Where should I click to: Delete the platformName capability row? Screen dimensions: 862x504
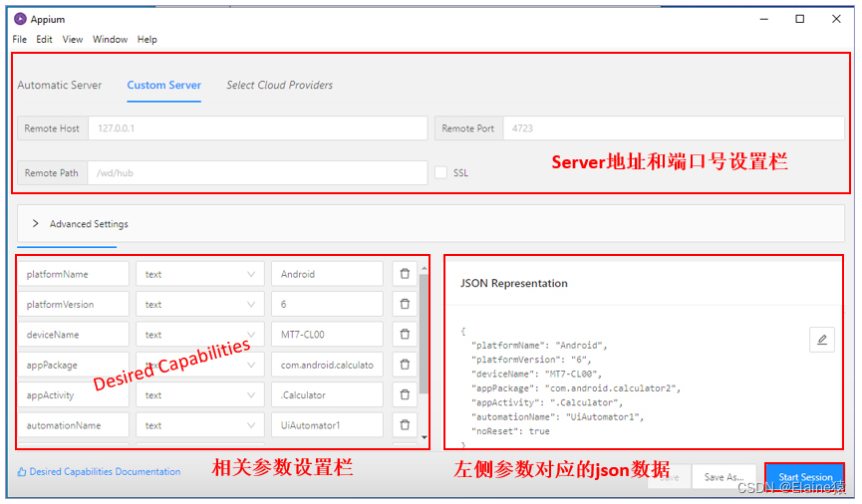coord(405,274)
